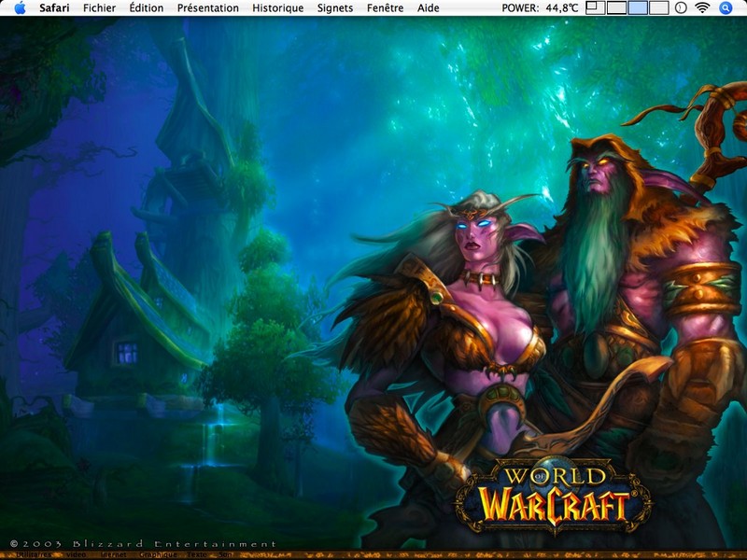The image size is (747, 560).
Task: Open the Internet tab in bottom bar
Action: pos(113,554)
